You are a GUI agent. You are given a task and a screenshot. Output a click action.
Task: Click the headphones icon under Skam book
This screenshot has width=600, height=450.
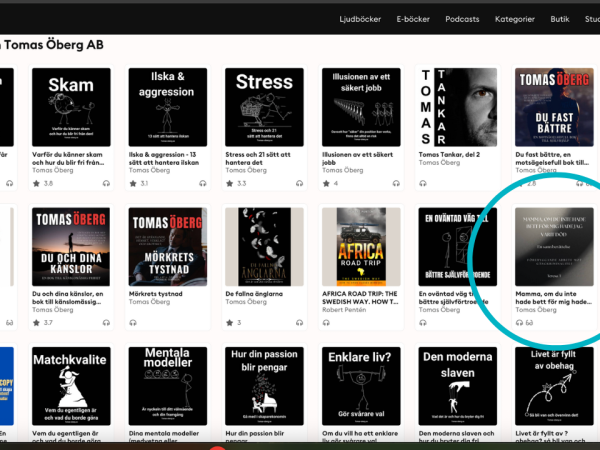pyautogui.click(x=105, y=184)
